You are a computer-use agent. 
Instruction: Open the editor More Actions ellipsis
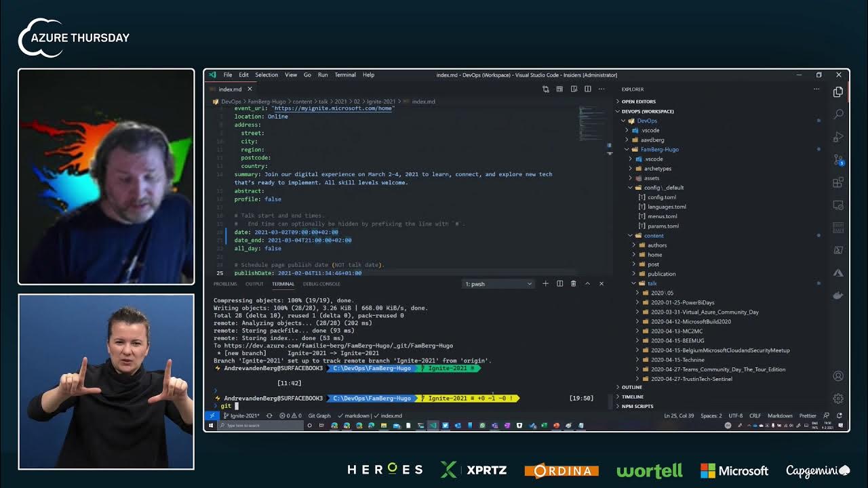click(x=601, y=89)
